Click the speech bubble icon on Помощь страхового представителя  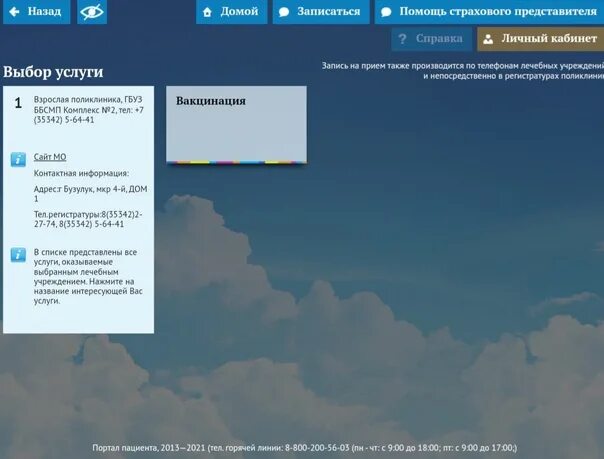pyautogui.click(x=386, y=12)
